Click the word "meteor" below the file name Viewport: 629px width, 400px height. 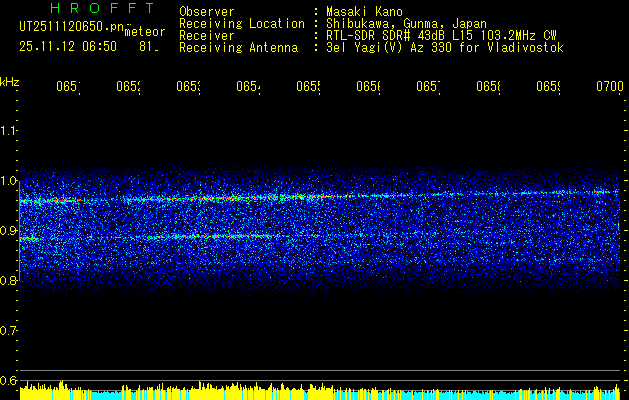pyautogui.click(x=145, y=32)
